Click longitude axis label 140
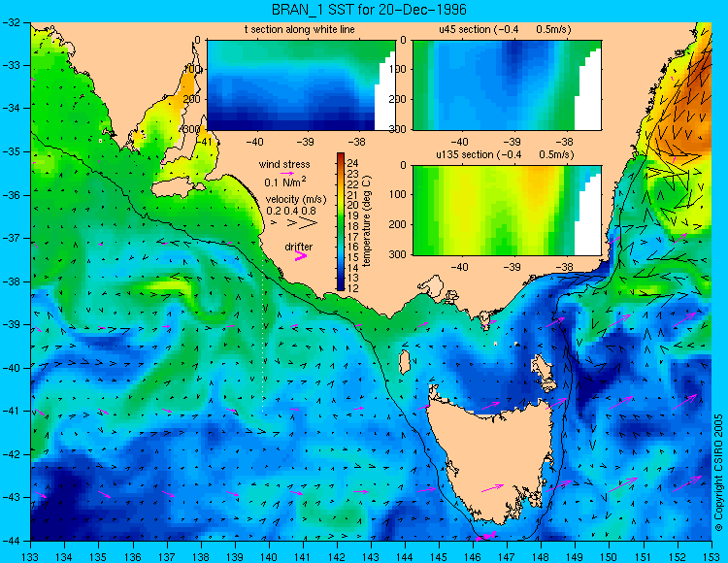This screenshot has width=728, height=563. [269, 556]
